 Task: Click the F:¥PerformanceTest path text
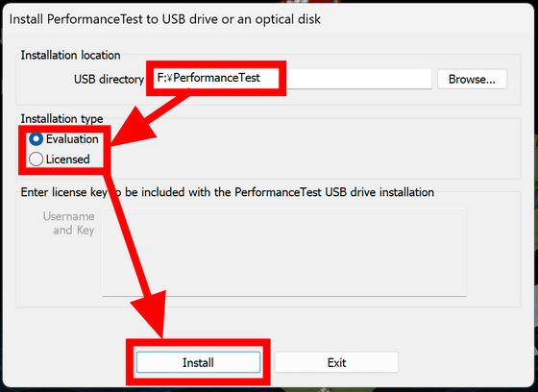click(x=208, y=78)
